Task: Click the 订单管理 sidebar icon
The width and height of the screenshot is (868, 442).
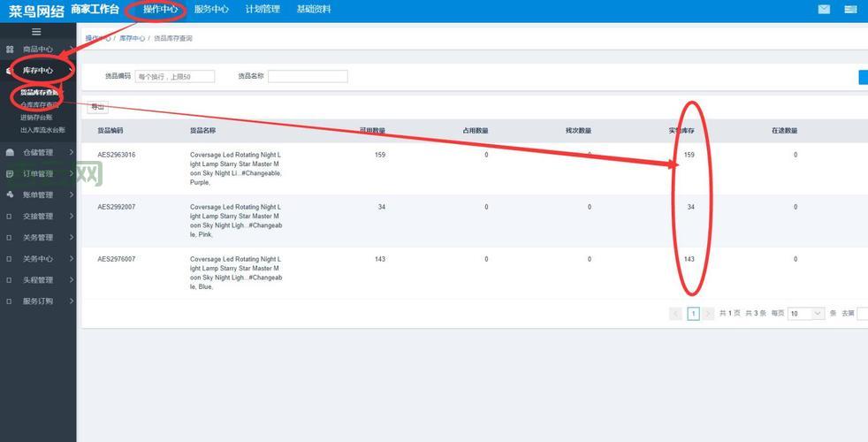Action: pos(10,174)
